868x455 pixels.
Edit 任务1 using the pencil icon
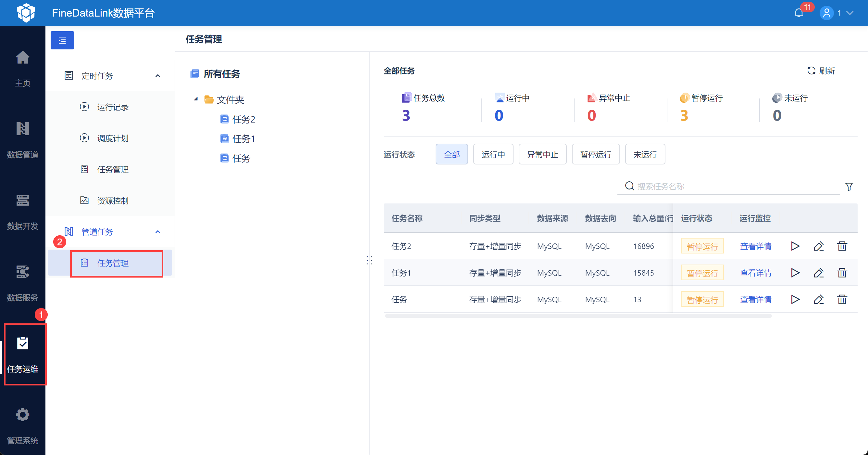click(818, 273)
